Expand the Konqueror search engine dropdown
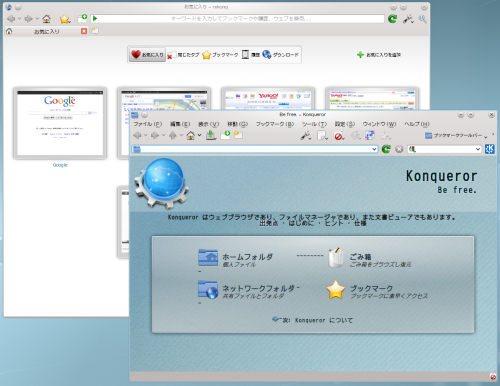The image size is (500, 386). tap(478, 149)
